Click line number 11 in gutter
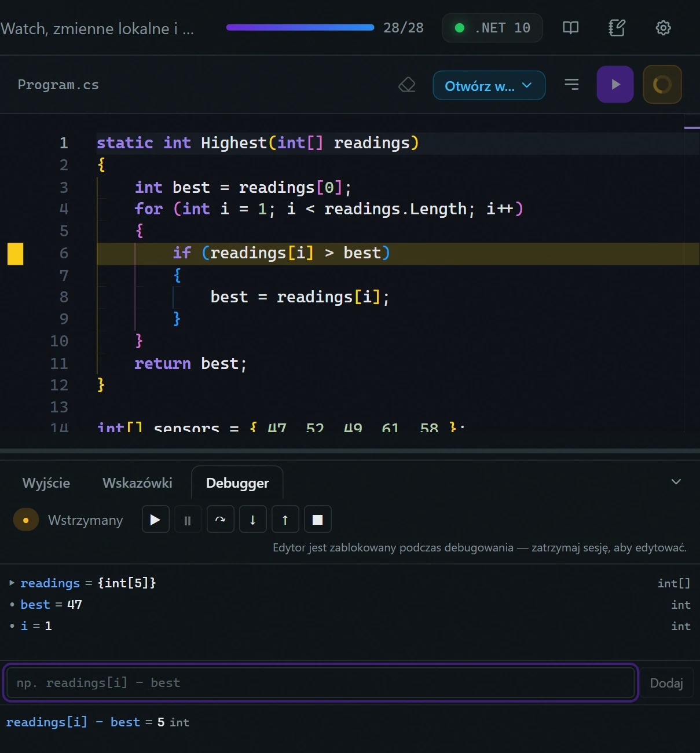This screenshot has height=753, width=700. [x=59, y=364]
